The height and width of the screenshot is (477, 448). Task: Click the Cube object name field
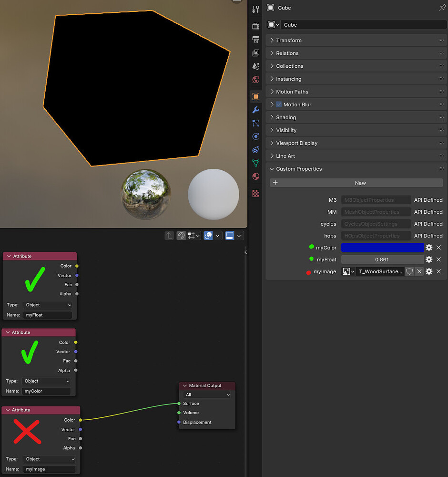click(x=364, y=25)
